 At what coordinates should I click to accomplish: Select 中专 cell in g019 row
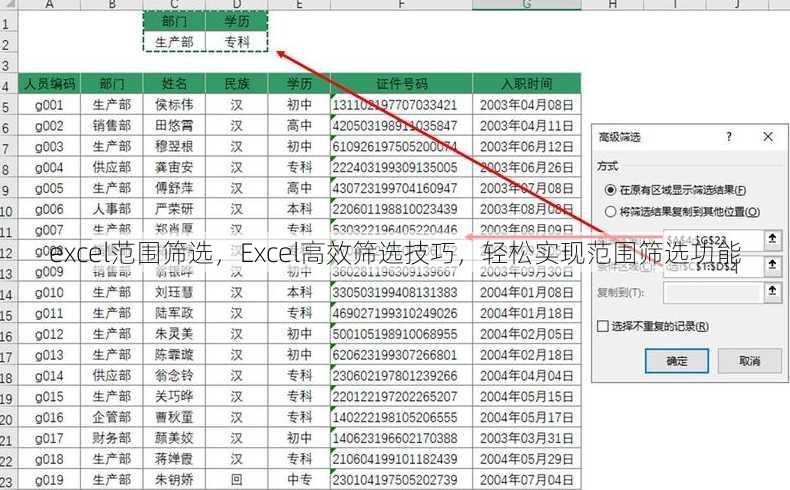tap(299, 480)
